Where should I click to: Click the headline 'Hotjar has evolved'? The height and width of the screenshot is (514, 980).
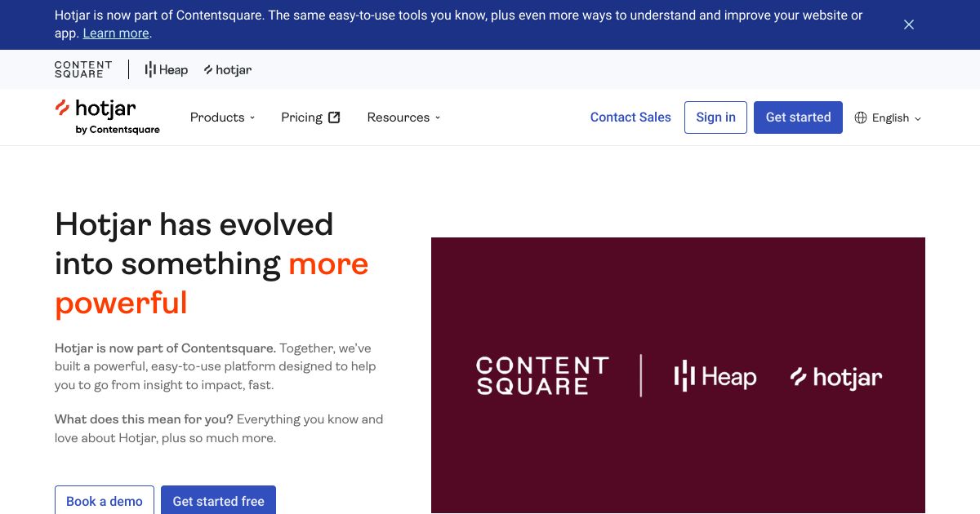click(x=194, y=224)
